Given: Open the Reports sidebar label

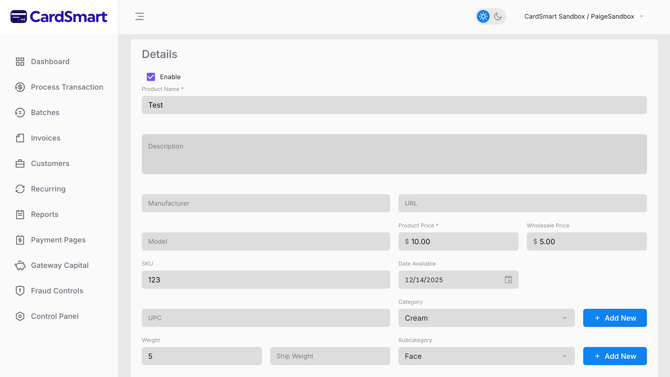Looking at the screenshot, I should point(44,215).
